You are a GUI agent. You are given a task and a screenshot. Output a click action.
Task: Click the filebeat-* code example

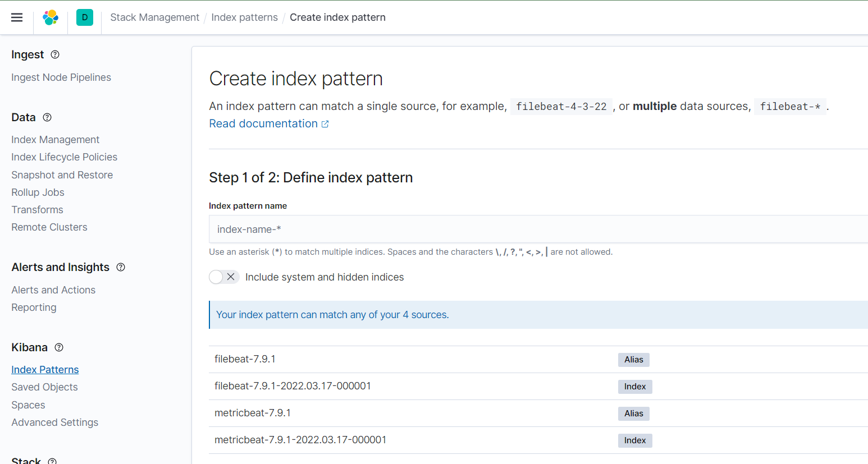click(790, 107)
